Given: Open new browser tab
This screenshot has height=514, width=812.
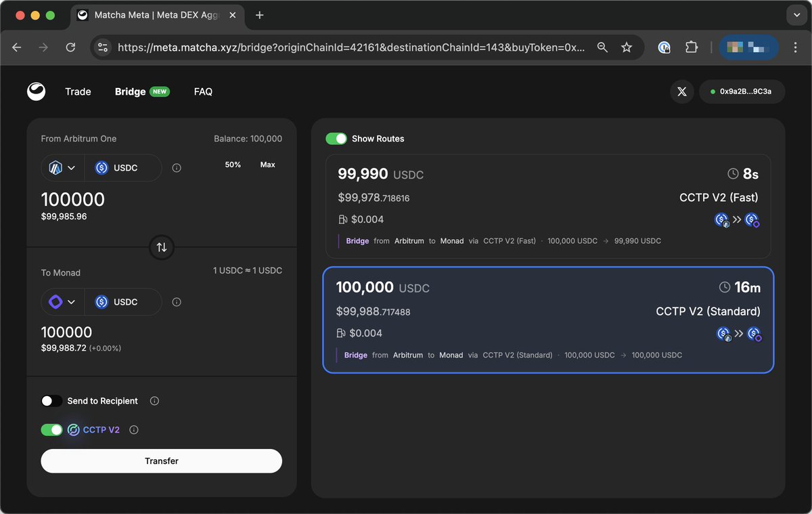Looking at the screenshot, I should pyautogui.click(x=260, y=15).
